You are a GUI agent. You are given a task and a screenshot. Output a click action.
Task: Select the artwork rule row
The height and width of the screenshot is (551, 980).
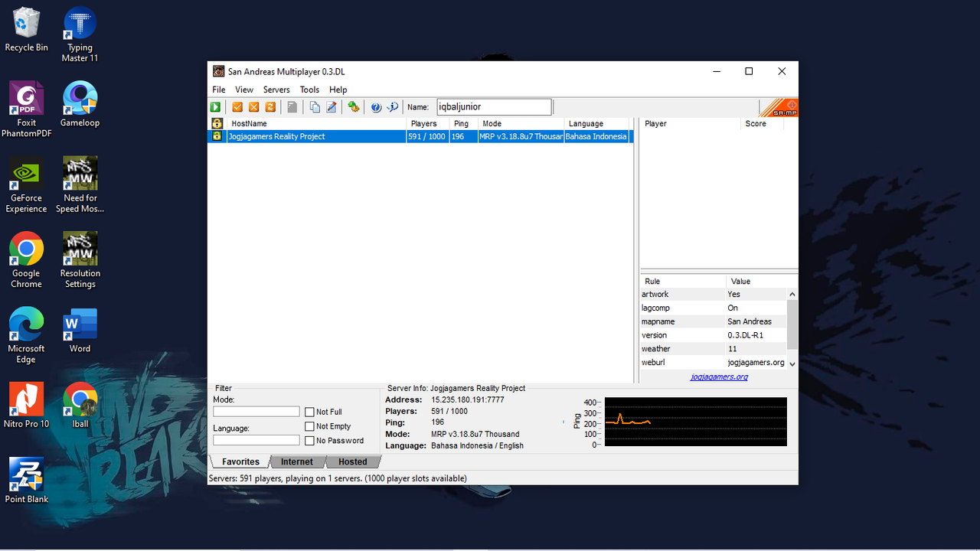(x=714, y=294)
